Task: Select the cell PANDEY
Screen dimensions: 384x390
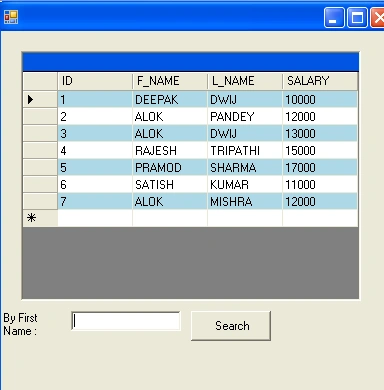Action: [245, 116]
